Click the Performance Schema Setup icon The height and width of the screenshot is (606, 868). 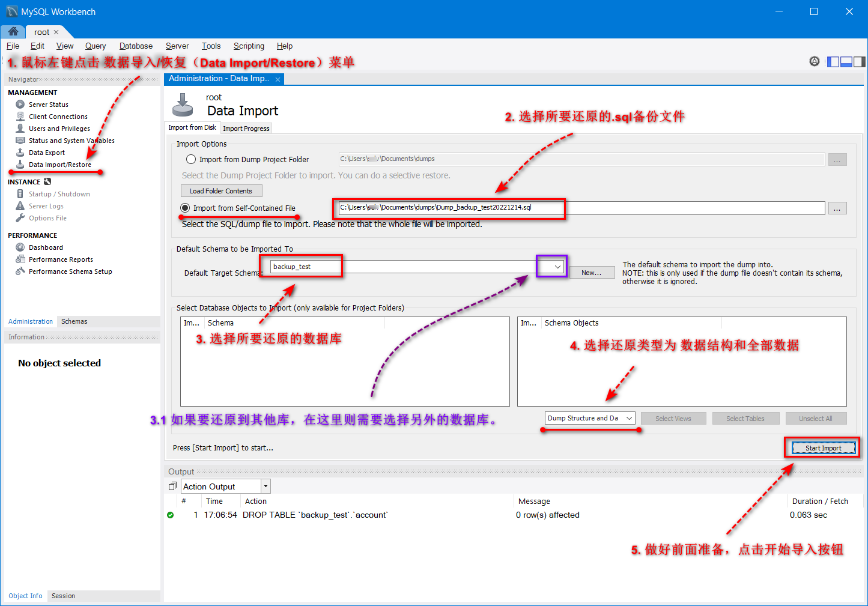click(x=20, y=271)
